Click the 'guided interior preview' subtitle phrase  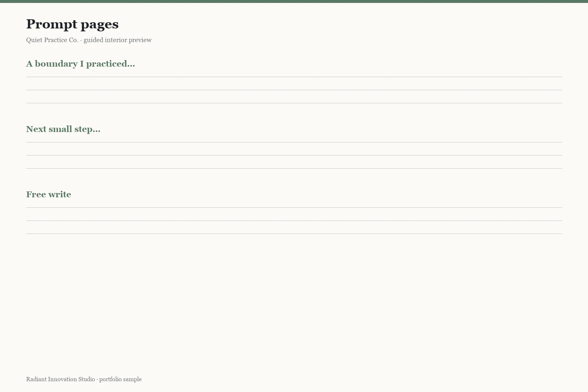point(118,40)
